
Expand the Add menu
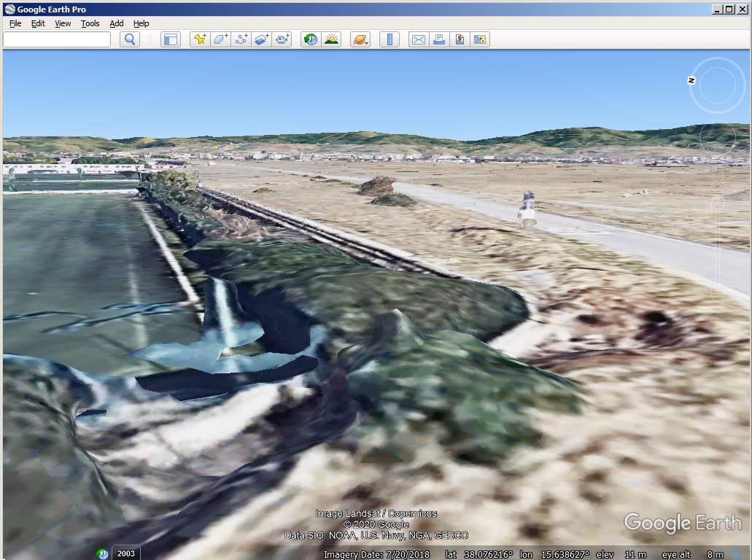pyautogui.click(x=116, y=23)
